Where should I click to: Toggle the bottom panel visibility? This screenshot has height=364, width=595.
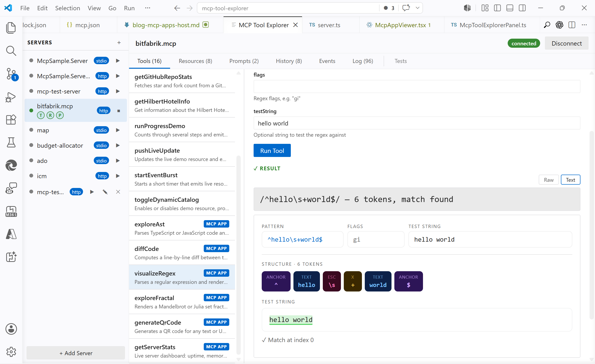tap(510, 8)
